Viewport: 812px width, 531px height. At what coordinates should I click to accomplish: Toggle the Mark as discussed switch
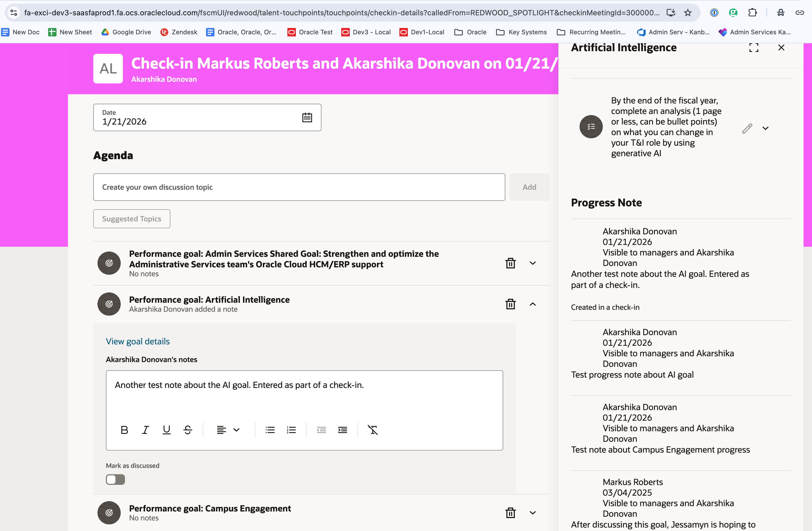(x=115, y=479)
